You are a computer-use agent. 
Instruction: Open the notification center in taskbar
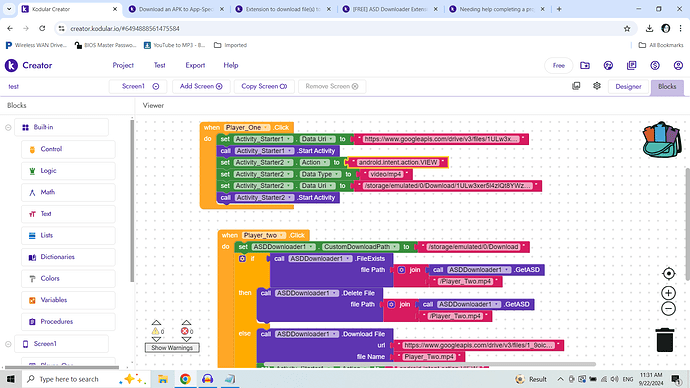[x=676, y=379]
